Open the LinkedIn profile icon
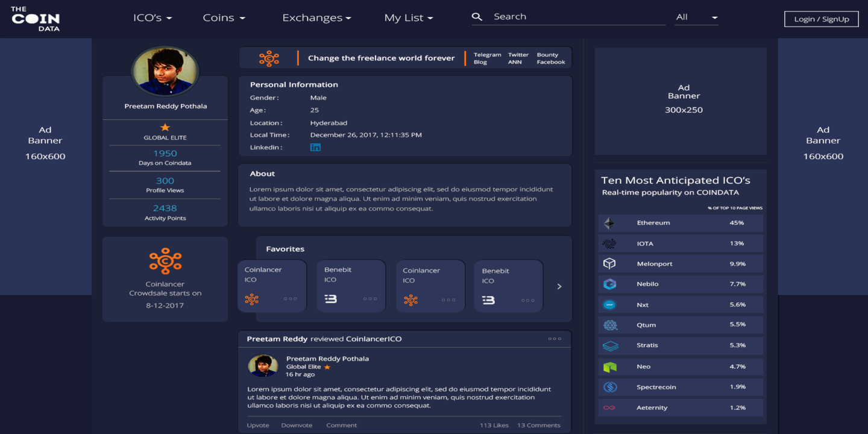 315,147
